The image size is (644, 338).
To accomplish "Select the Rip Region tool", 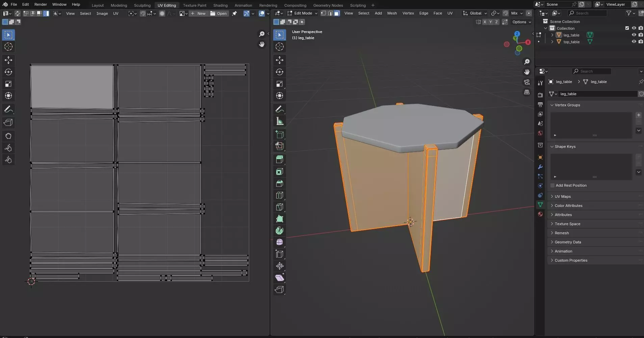I will (280, 289).
